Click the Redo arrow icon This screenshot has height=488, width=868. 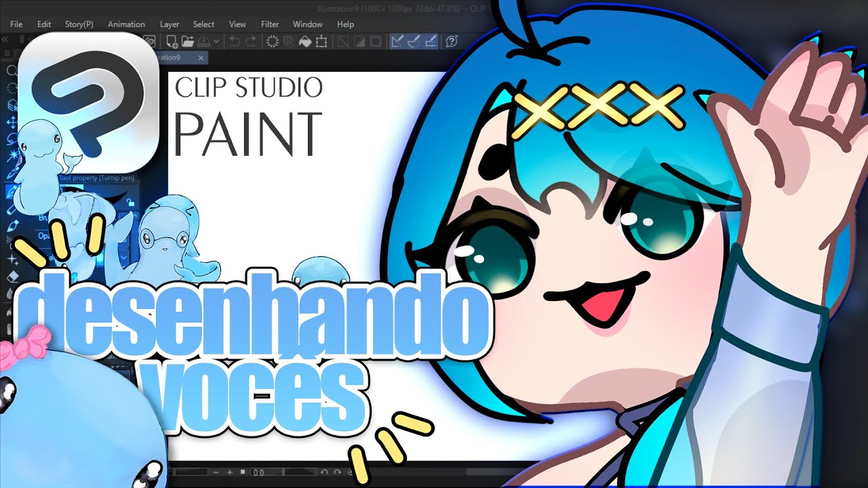(x=251, y=41)
